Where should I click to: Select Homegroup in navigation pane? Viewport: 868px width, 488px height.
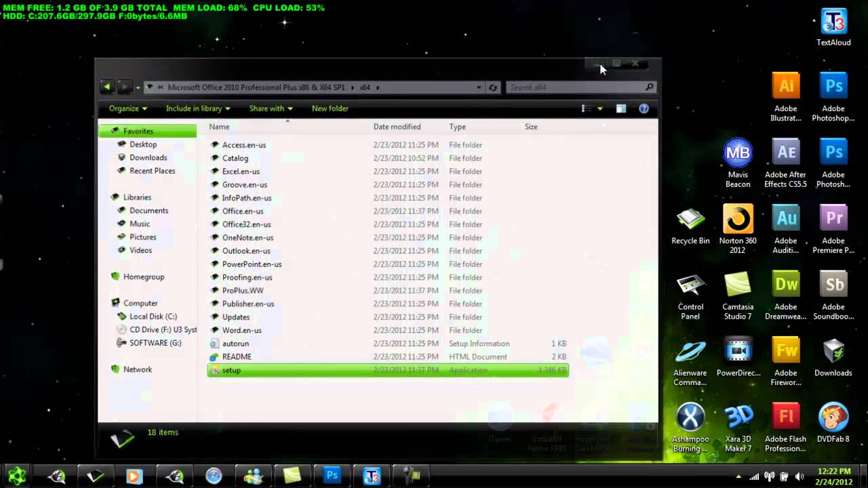pos(143,277)
